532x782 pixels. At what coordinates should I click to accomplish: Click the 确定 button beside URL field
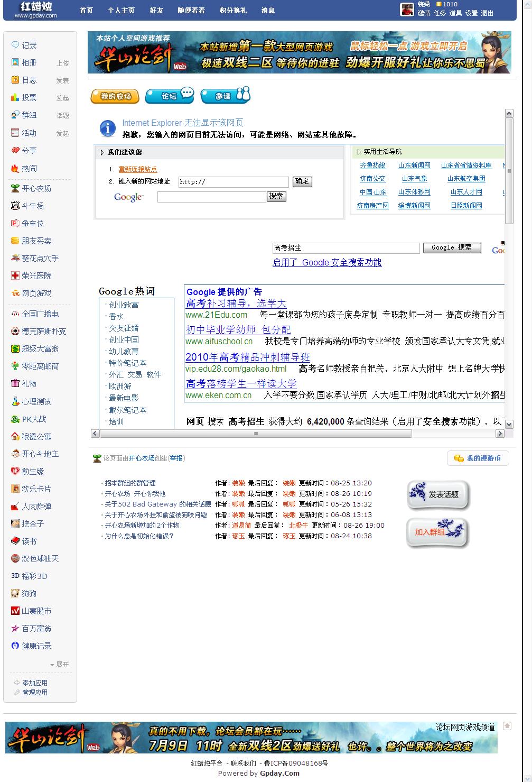click(302, 181)
